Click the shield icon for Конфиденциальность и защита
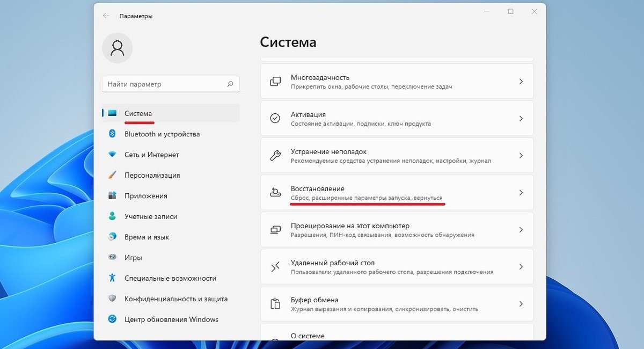 [x=112, y=299]
